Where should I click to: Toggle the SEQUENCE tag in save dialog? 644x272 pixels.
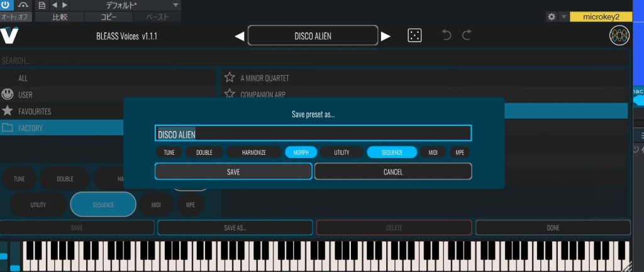pyautogui.click(x=392, y=152)
